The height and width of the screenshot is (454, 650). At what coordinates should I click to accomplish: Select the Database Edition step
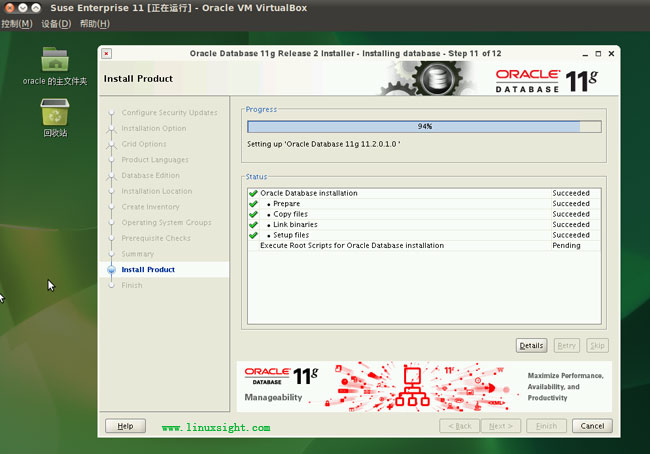(150, 175)
